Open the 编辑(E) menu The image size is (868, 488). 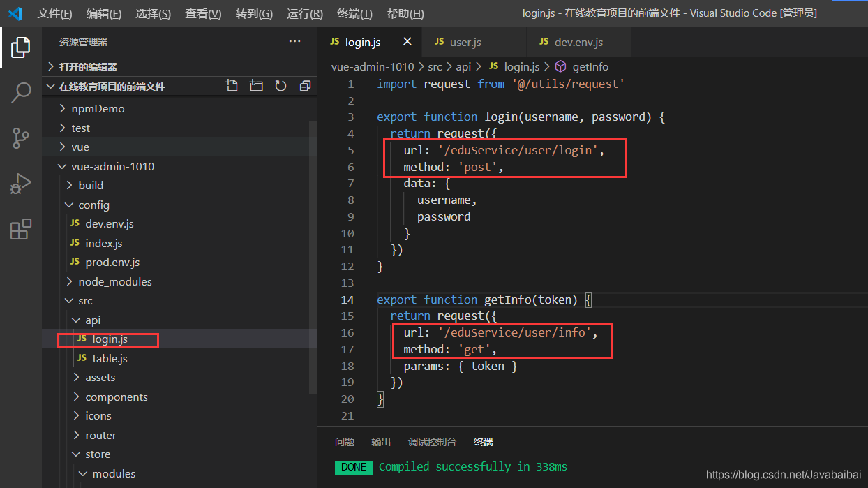[104, 14]
